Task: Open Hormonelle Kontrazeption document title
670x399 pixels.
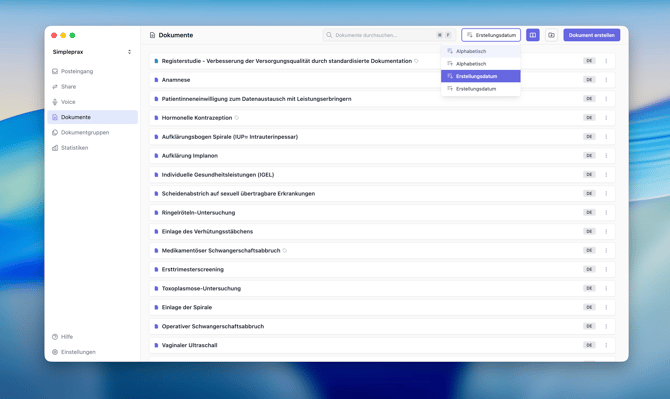Action: [x=197, y=117]
